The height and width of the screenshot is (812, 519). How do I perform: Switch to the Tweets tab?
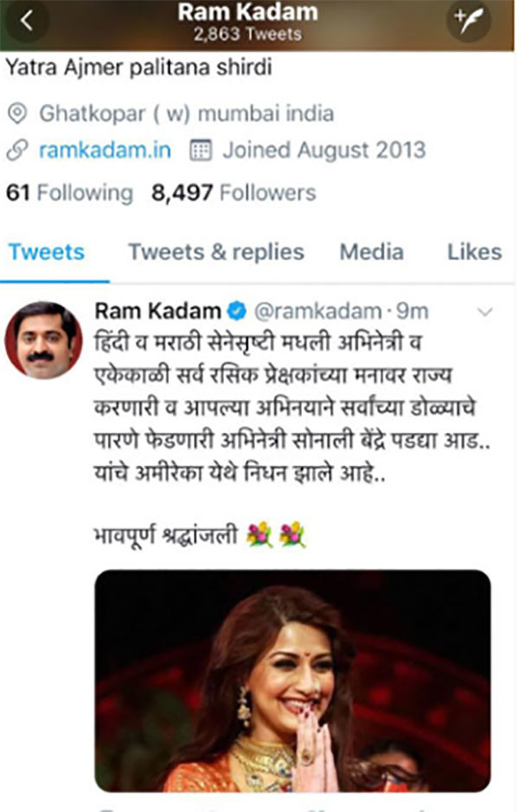coord(47,252)
